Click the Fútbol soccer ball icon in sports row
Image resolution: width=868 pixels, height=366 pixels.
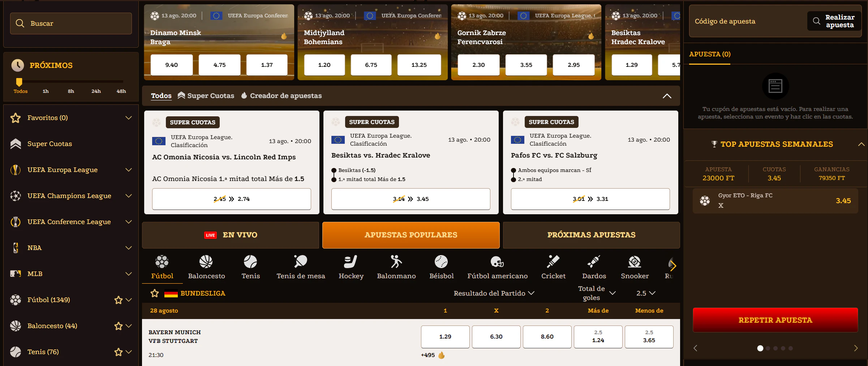click(162, 262)
